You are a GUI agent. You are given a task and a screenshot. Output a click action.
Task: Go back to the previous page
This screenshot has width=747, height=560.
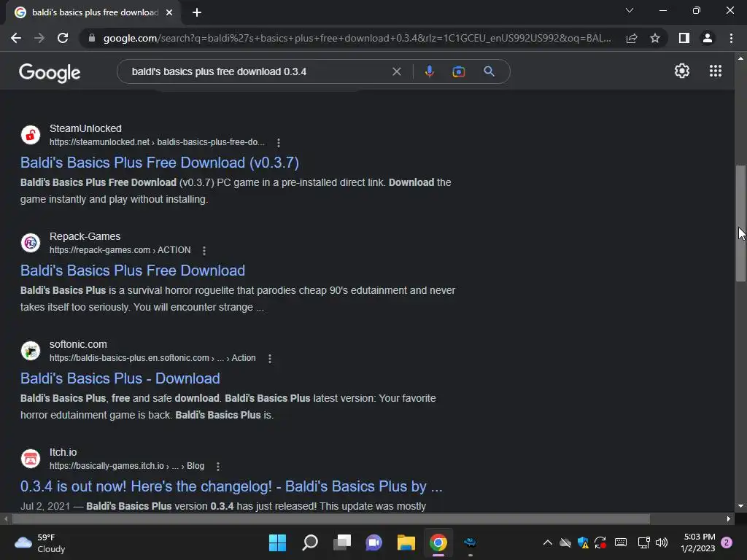(16, 38)
